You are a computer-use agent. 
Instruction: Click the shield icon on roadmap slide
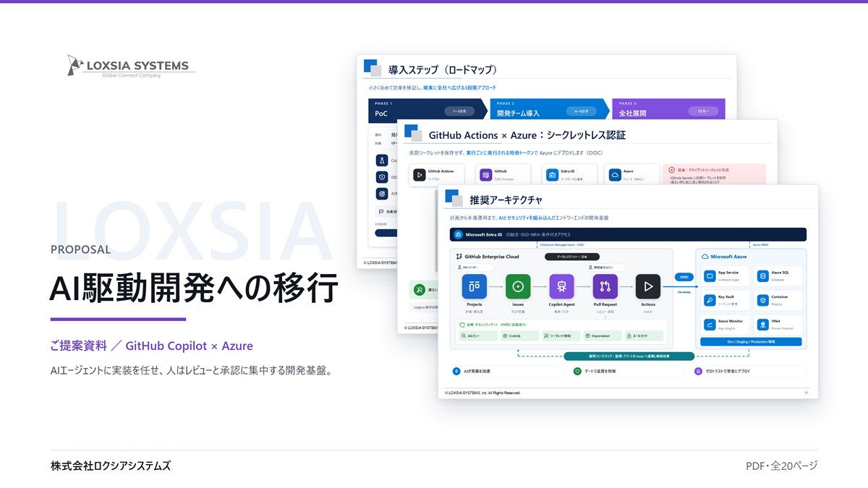pyautogui.click(x=382, y=177)
